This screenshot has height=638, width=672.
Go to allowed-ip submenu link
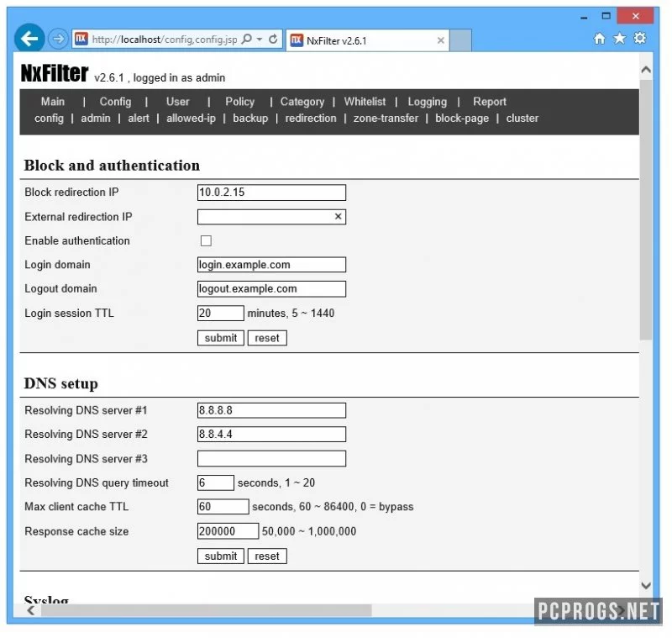coord(191,119)
